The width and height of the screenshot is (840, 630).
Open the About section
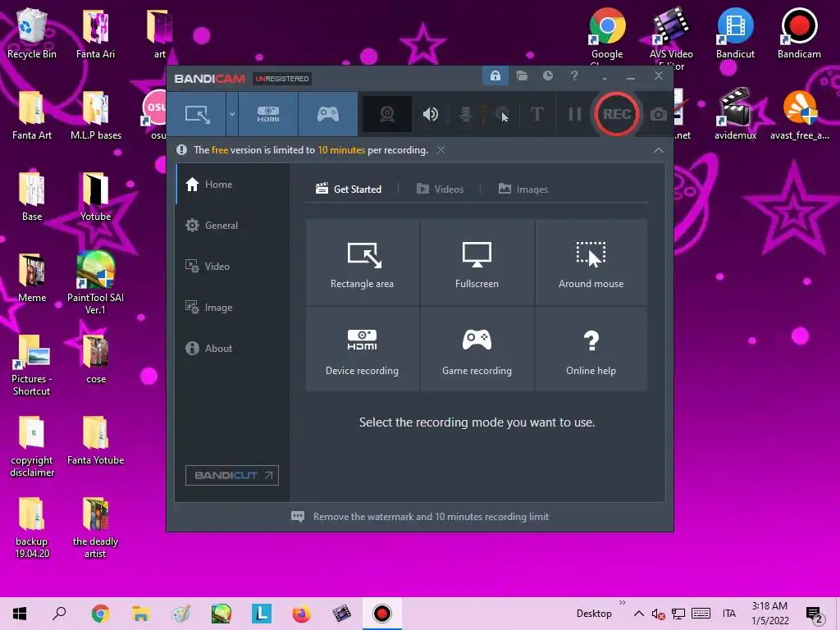[232, 348]
